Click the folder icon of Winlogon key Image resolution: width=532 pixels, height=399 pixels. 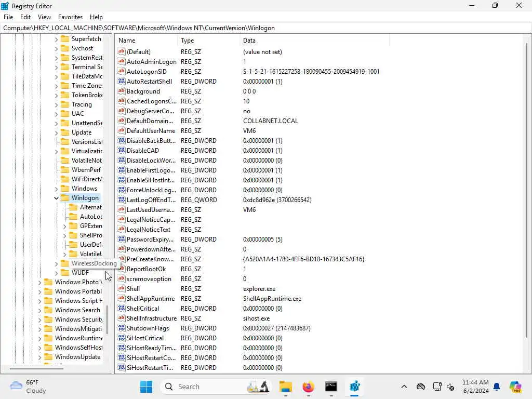pyautogui.click(x=65, y=198)
